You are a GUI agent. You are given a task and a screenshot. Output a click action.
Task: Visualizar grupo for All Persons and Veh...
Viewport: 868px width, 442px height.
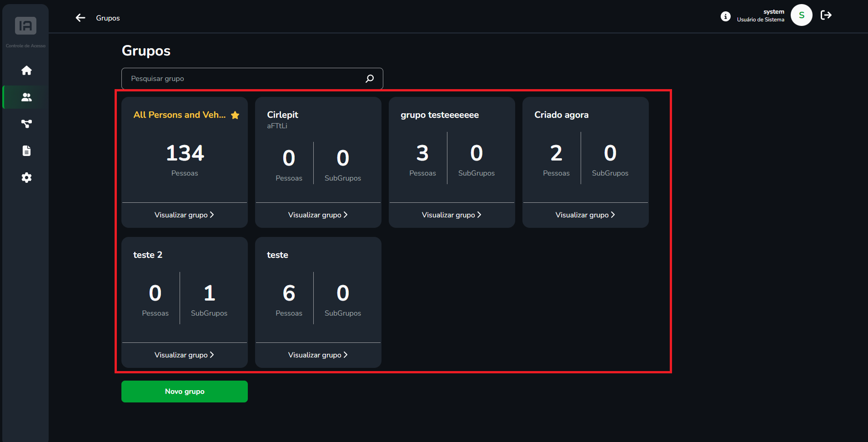pos(185,215)
